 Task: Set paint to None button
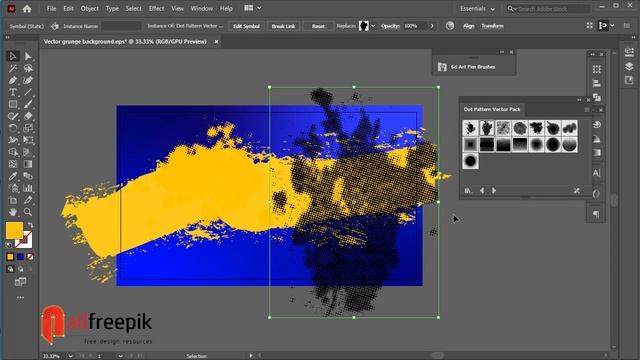click(x=30, y=257)
